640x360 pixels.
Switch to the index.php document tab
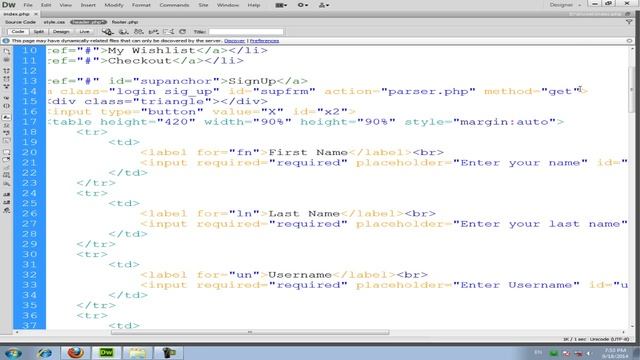click(x=16, y=14)
